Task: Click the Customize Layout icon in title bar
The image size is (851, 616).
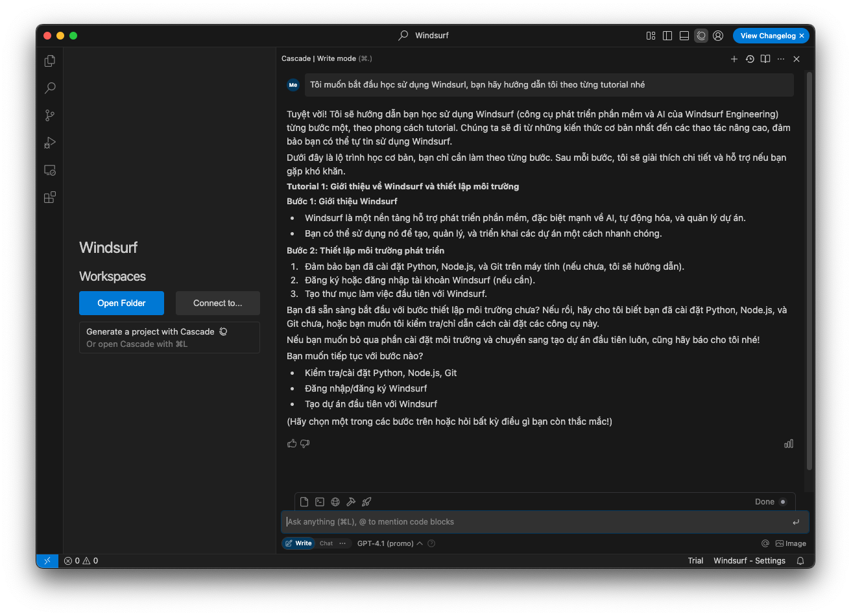Action: pos(651,36)
